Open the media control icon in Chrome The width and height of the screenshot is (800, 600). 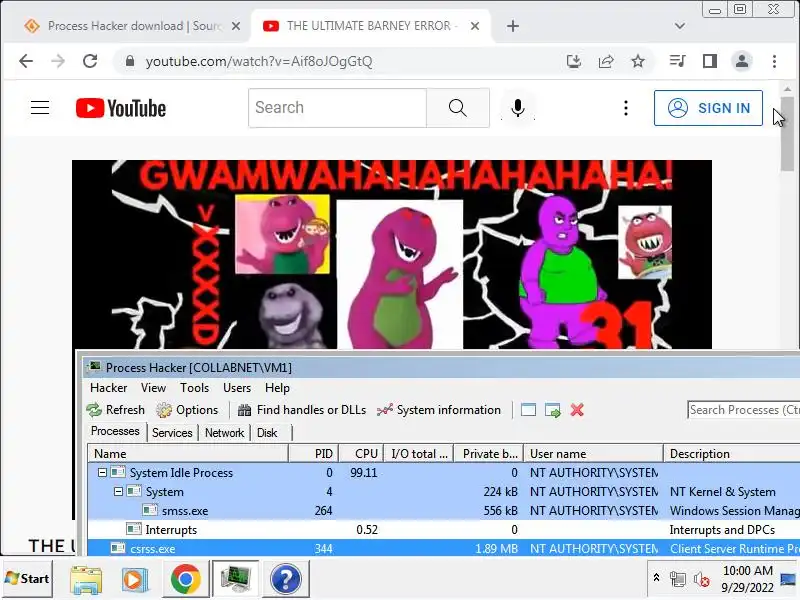click(x=678, y=61)
